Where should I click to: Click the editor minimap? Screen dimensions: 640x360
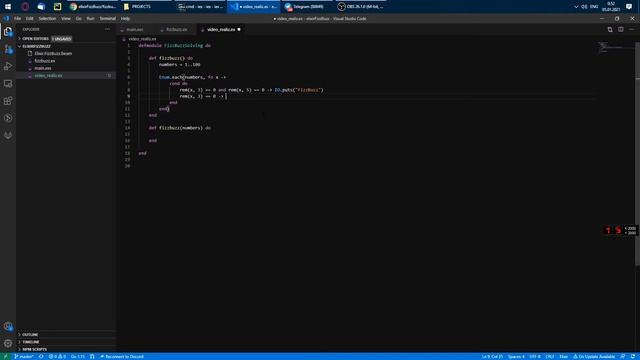point(616,47)
